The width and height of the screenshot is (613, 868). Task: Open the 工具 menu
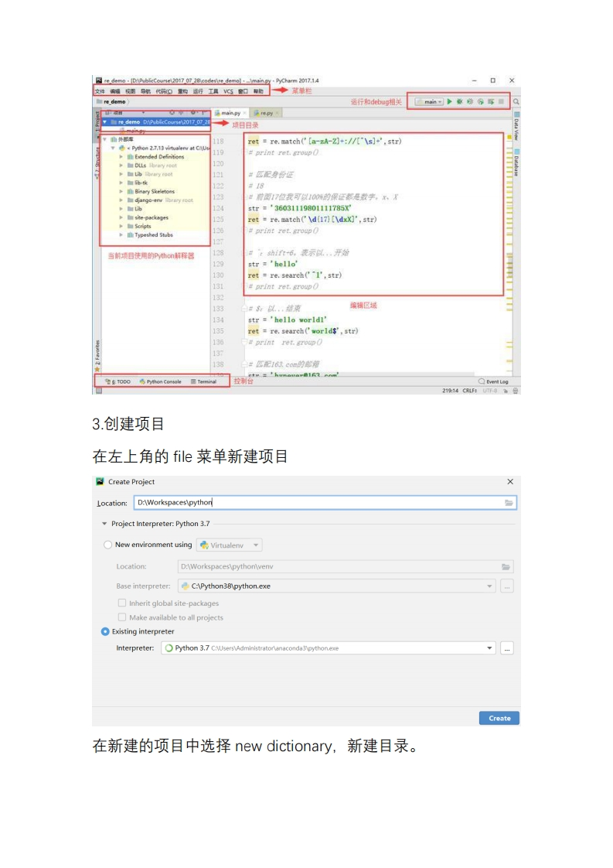click(213, 91)
